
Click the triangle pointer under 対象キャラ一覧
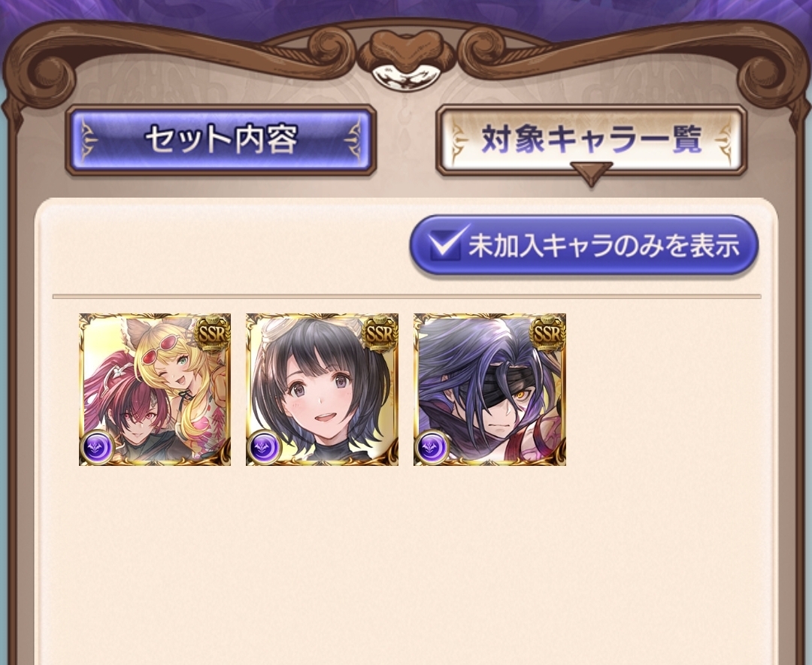pos(591,174)
